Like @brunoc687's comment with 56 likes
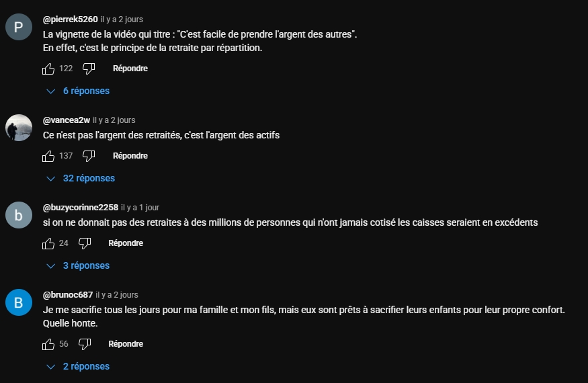This screenshot has height=383, width=588. point(48,344)
